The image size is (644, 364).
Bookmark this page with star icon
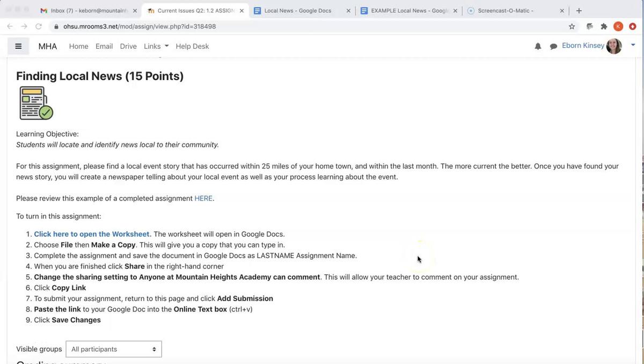[572, 26]
